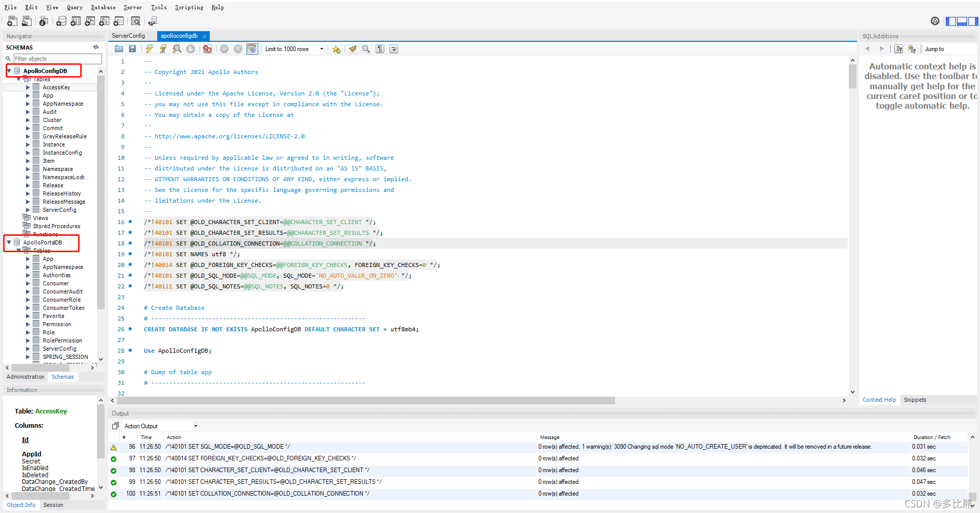This screenshot has width=980, height=513.
Task: Select output row 98 SET CHARACTER_SET_CLIENT
Action: [x=538, y=470]
